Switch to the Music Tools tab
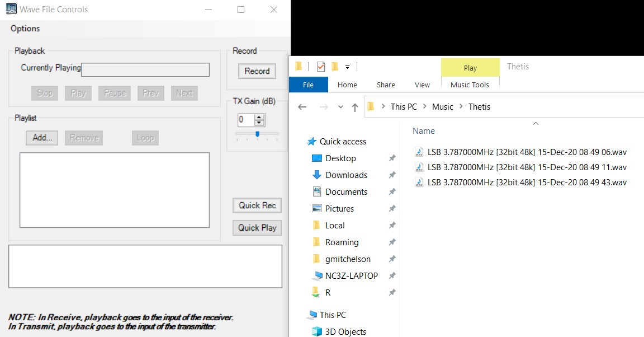This screenshot has height=337, width=644. 470,85
